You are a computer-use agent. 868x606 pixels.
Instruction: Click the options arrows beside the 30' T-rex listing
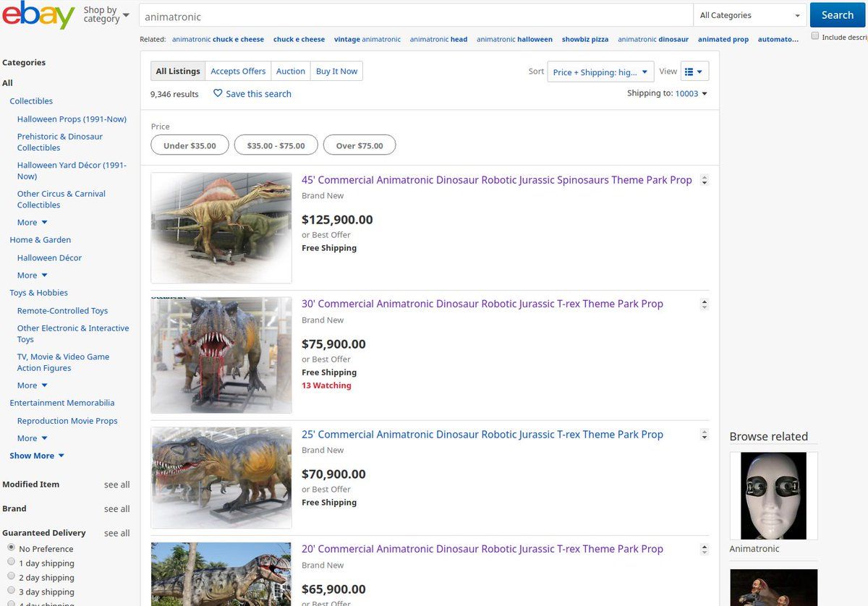pos(705,304)
